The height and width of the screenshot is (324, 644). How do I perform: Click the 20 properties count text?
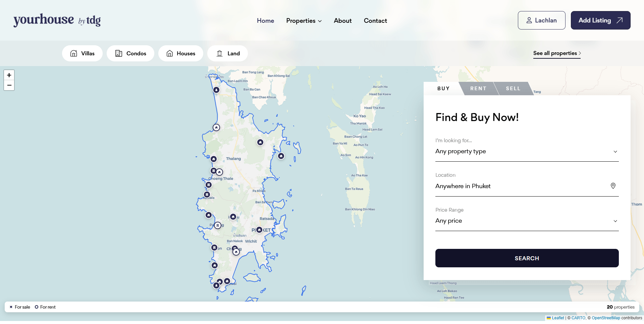(621, 307)
